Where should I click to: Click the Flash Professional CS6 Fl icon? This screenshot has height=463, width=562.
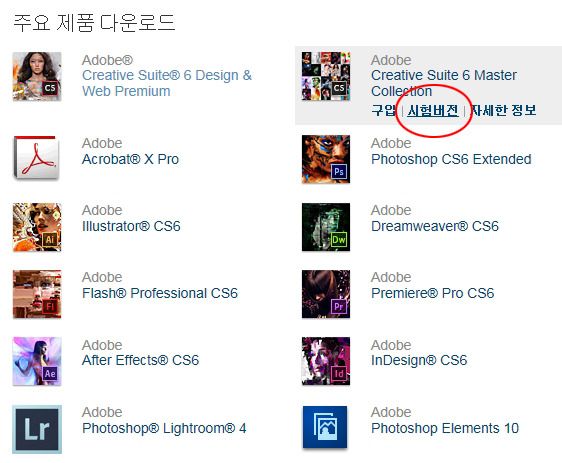(37, 294)
